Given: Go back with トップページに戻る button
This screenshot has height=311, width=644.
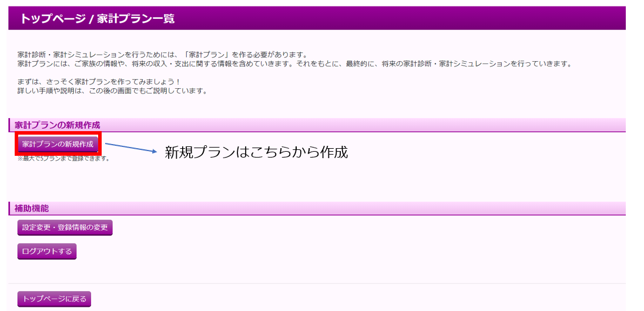Looking at the screenshot, I should [54, 299].
